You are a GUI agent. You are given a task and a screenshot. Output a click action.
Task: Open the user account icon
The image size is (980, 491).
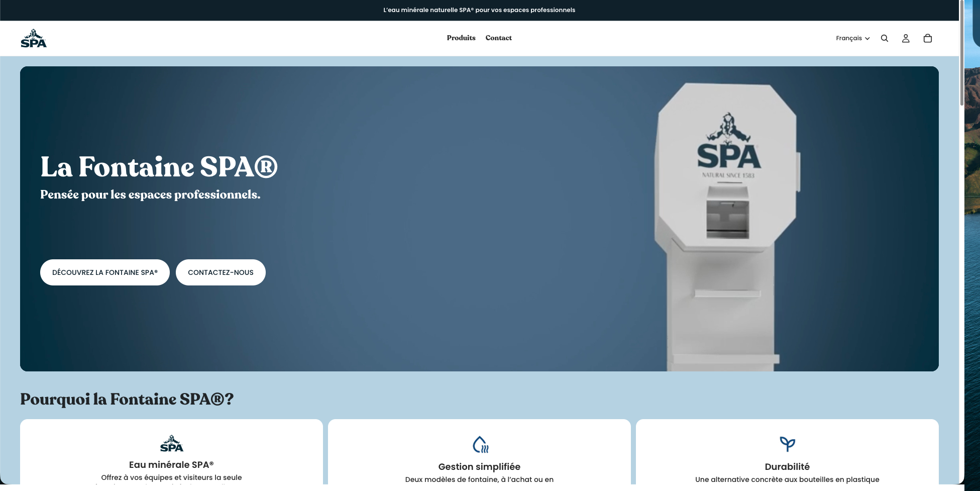point(906,38)
